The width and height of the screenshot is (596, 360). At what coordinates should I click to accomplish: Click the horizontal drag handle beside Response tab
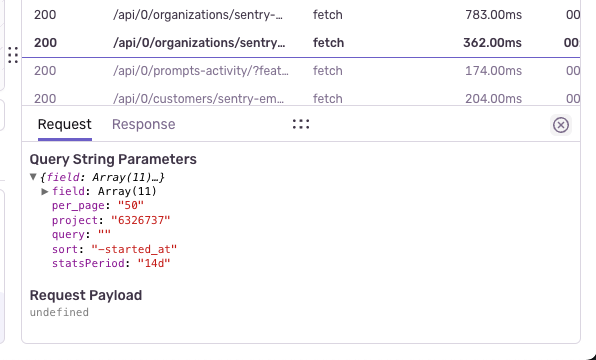coord(301,124)
